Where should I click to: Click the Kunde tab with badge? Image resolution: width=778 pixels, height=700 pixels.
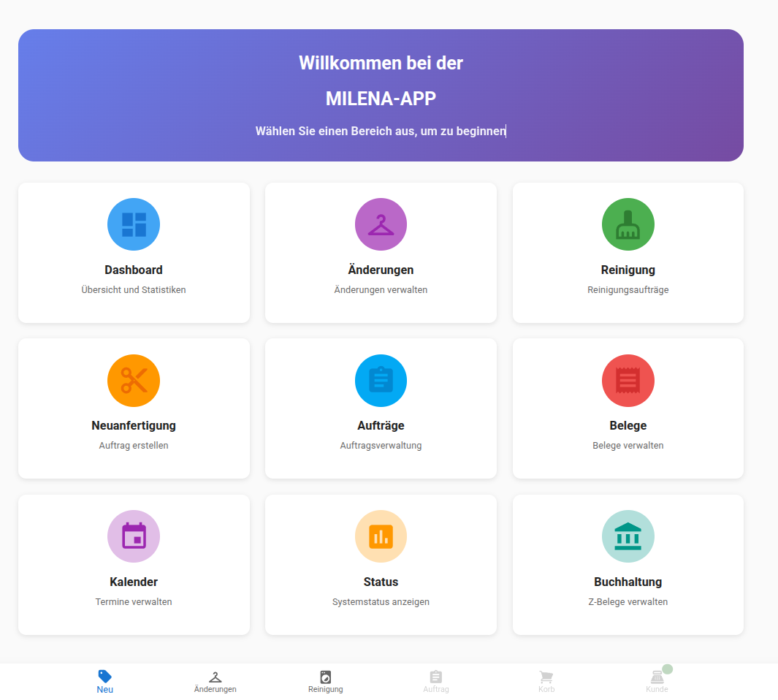(x=657, y=682)
